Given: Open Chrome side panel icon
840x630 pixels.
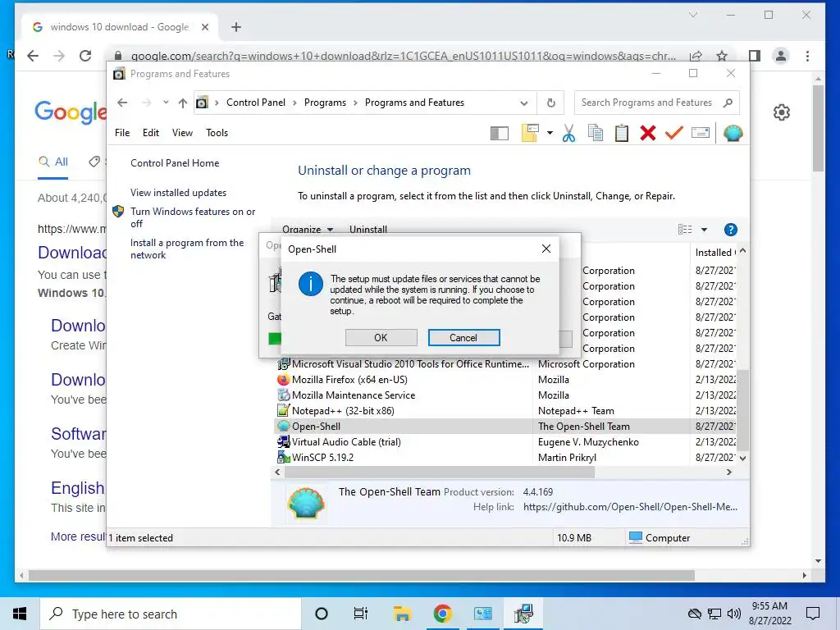Looking at the screenshot, I should pos(755,56).
